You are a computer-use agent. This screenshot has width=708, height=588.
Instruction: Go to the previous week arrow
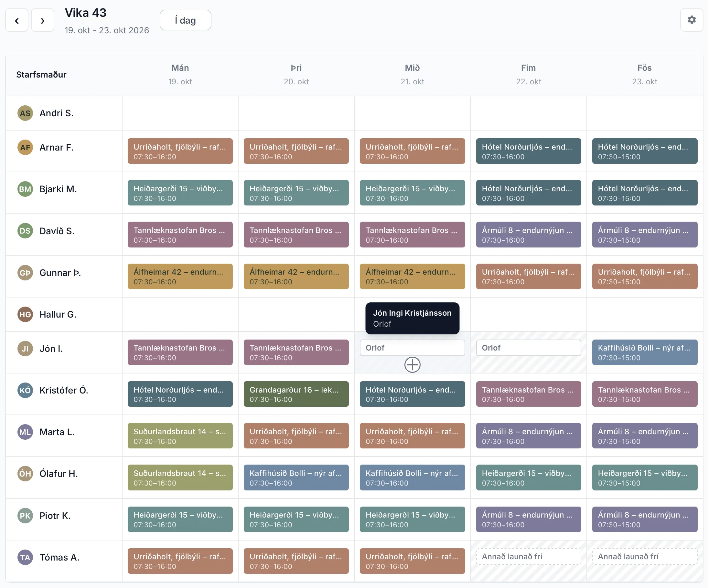[16, 20]
